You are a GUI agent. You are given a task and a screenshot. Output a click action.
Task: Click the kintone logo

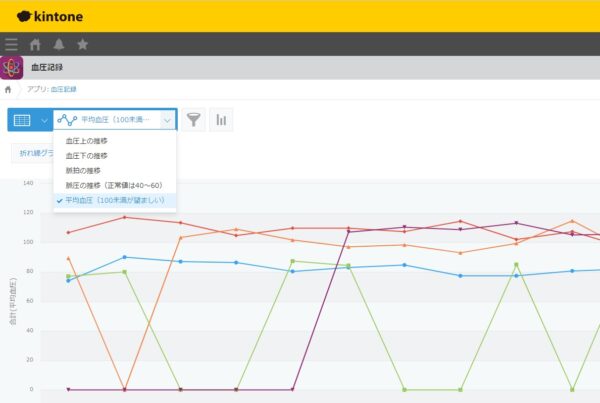50,15
